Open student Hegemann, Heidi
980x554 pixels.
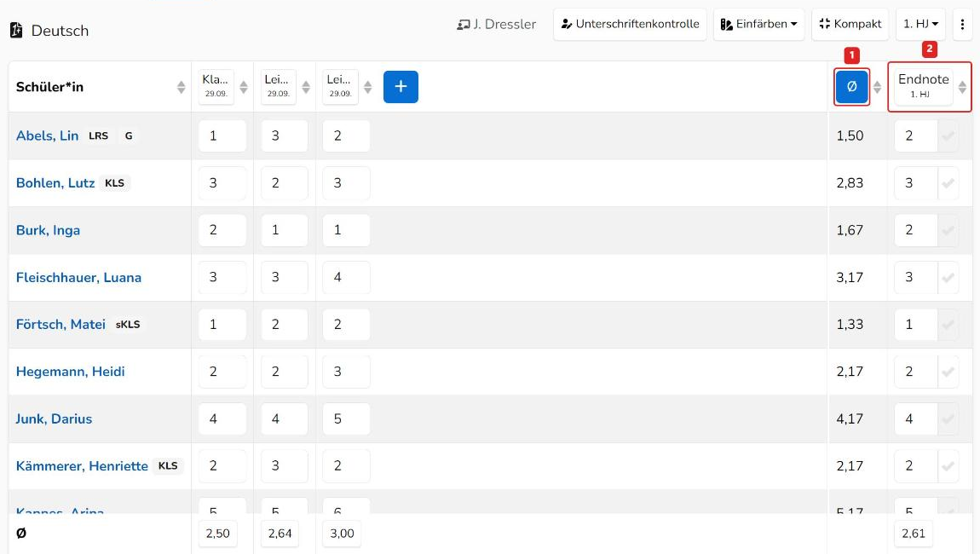point(71,372)
